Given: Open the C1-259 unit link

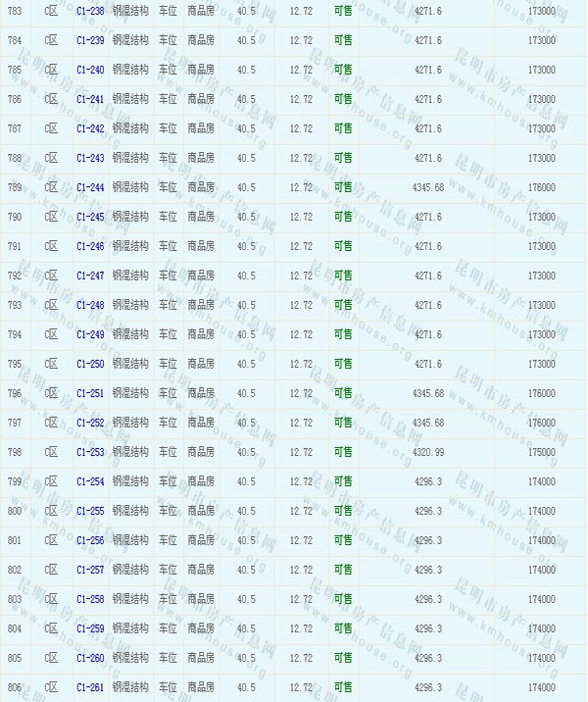Looking at the screenshot, I should [89, 628].
